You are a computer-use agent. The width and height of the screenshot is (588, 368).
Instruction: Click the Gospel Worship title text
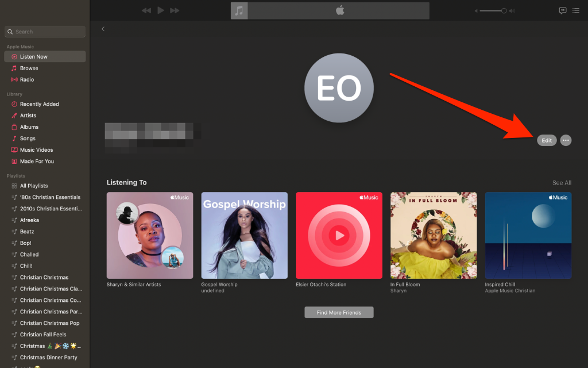tap(219, 285)
